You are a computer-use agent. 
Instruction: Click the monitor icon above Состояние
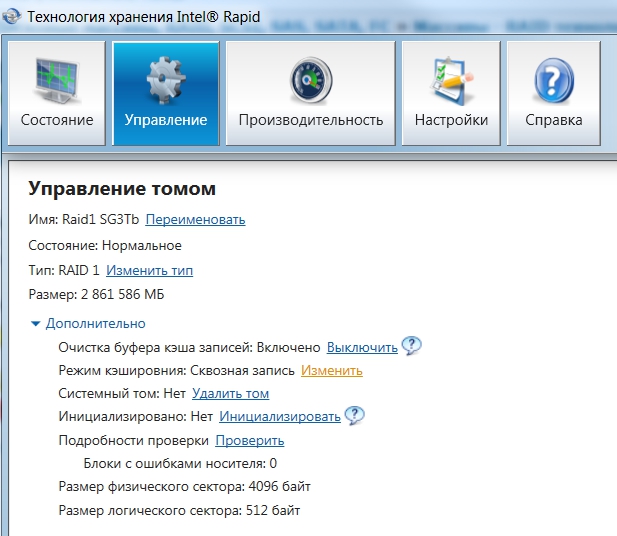56,80
